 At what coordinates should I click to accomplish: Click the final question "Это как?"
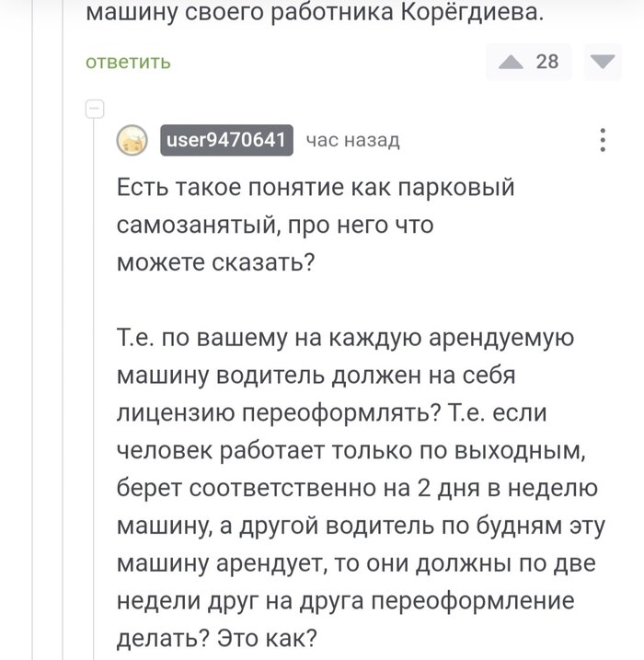pos(282,637)
